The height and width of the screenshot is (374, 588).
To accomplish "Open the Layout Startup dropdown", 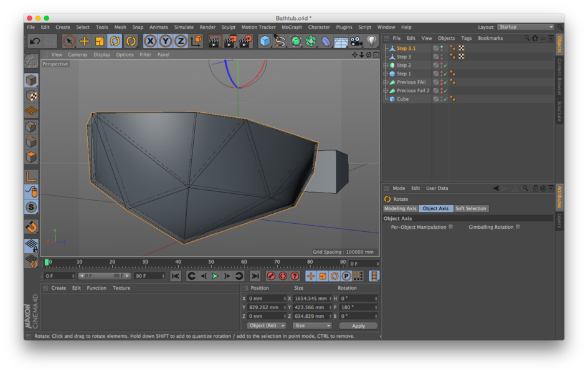I will pyautogui.click(x=525, y=27).
